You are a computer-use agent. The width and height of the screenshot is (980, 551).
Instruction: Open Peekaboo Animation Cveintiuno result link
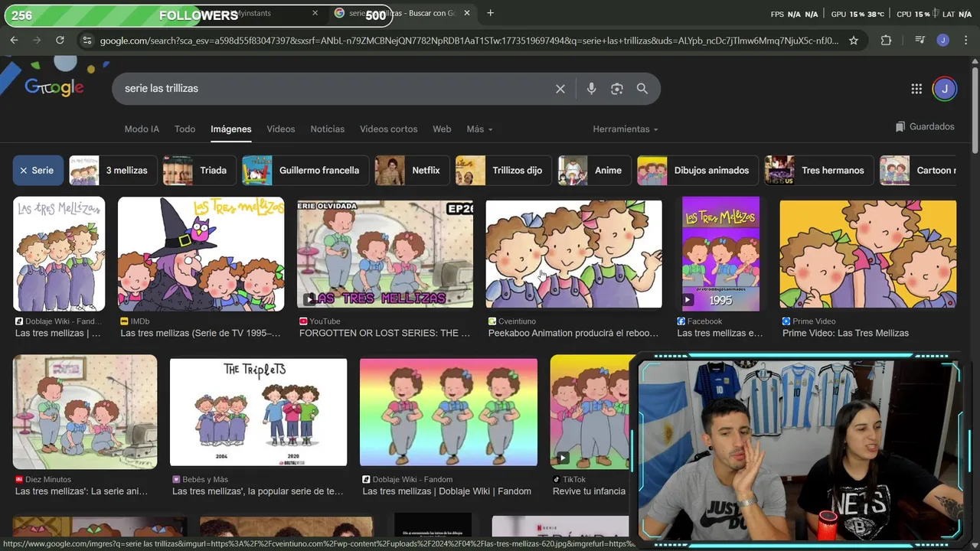click(x=573, y=334)
